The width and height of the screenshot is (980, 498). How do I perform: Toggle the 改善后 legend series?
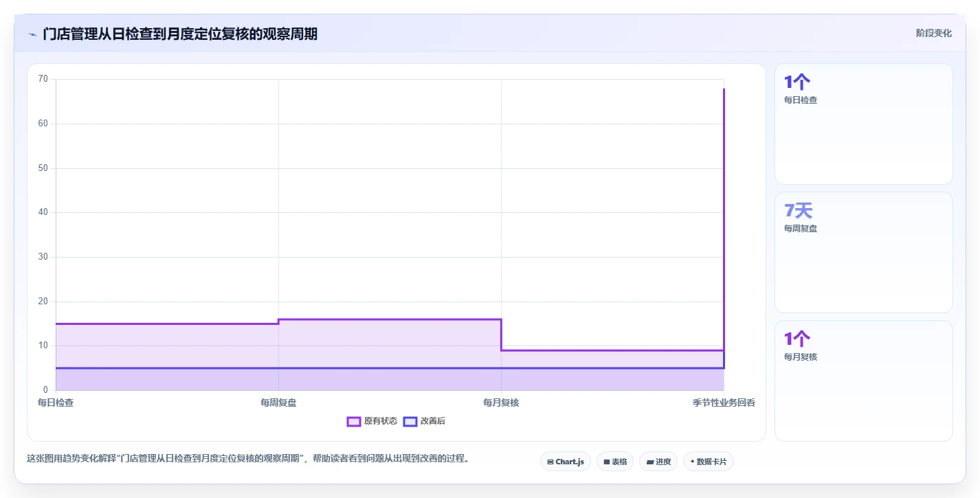424,421
